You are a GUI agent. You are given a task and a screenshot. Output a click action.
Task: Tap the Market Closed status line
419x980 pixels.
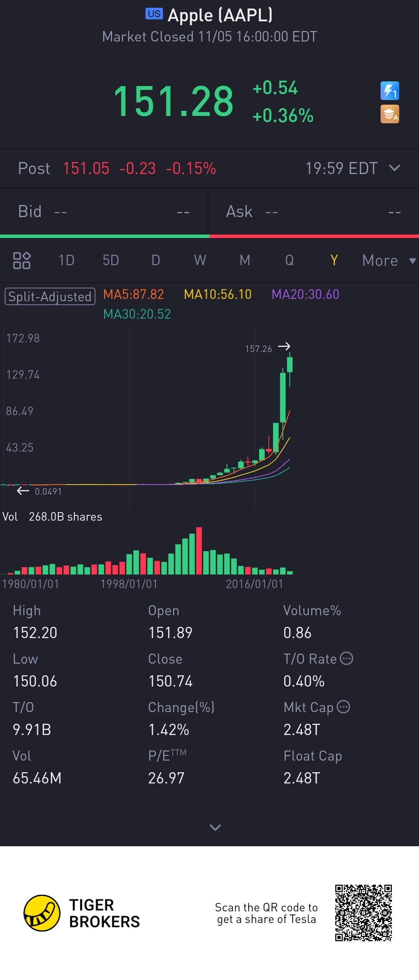(x=209, y=37)
